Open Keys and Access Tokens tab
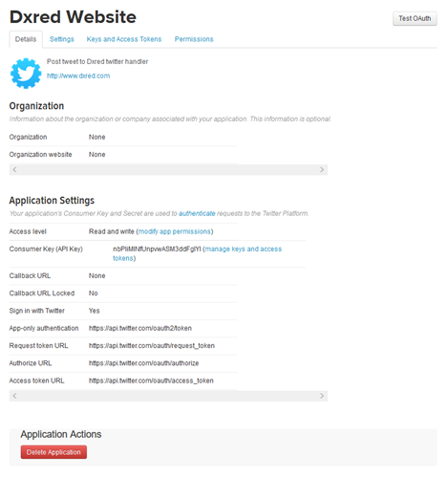This screenshot has width=448, height=478. pyautogui.click(x=124, y=39)
